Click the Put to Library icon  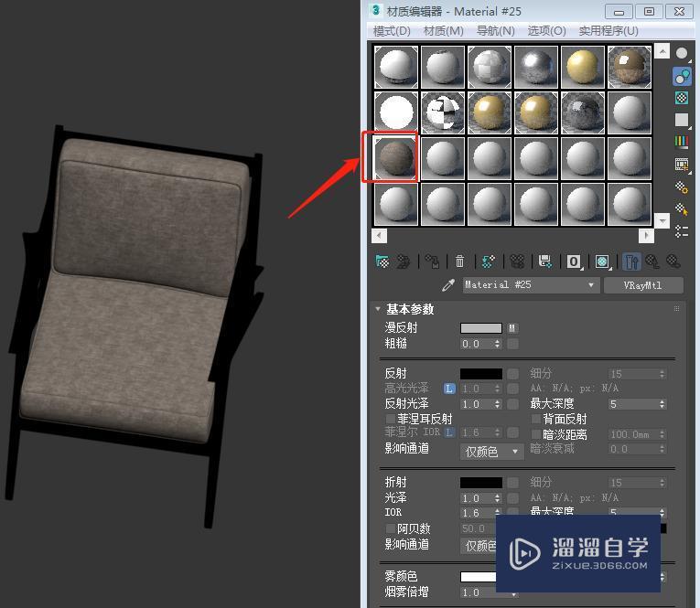(x=545, y=261)
